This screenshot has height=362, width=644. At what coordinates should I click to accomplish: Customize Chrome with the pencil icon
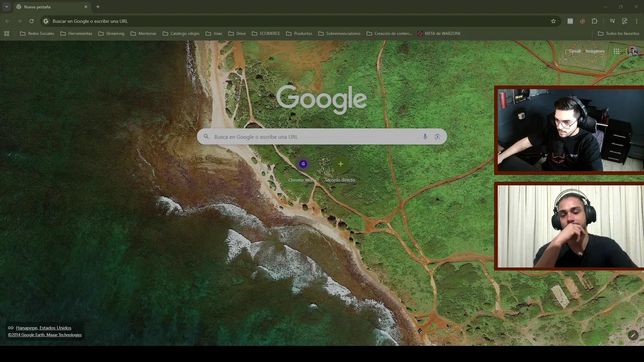633,335
